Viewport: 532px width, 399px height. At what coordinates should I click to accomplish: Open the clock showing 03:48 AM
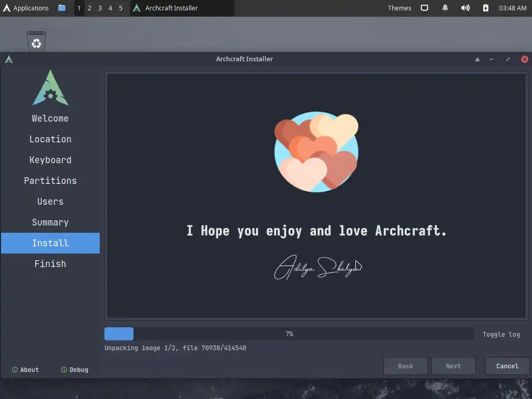coord(512,8)
